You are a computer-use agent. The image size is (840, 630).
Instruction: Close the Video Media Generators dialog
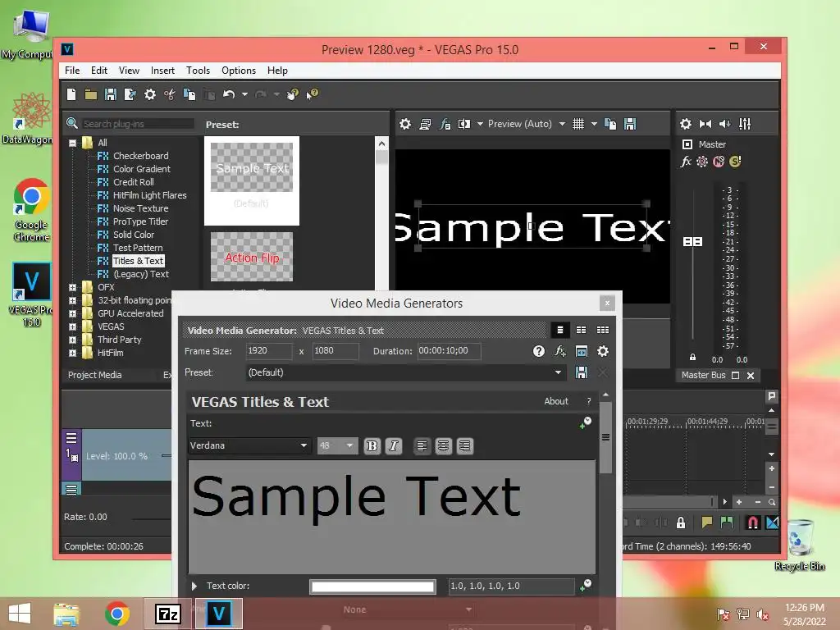click(x=607, y=304)
